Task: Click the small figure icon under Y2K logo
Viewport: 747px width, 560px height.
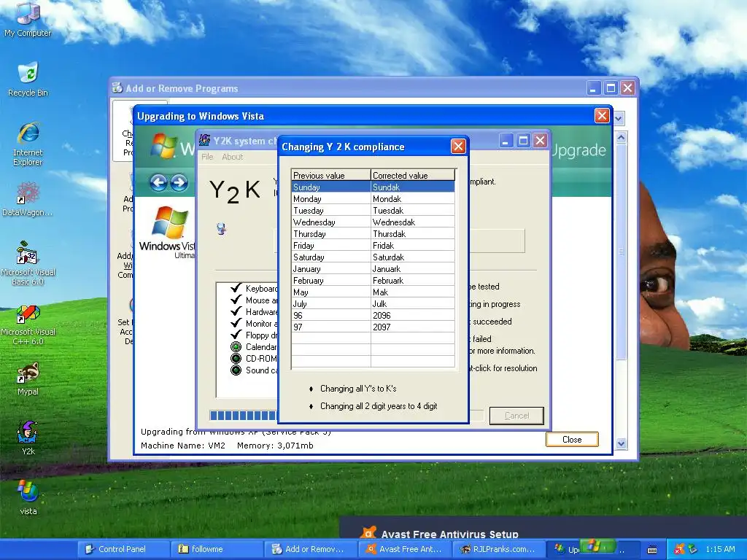Action: (x=221, y=229)
